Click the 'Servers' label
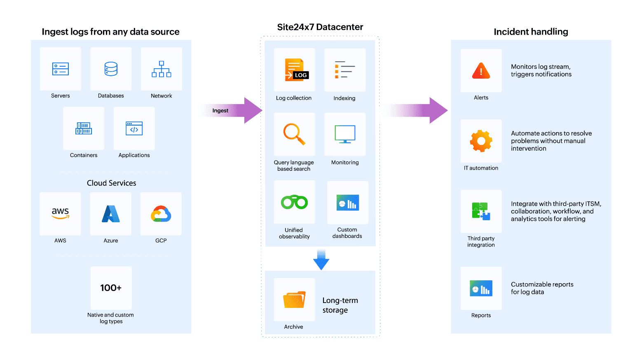 click(x=61, y=96)
